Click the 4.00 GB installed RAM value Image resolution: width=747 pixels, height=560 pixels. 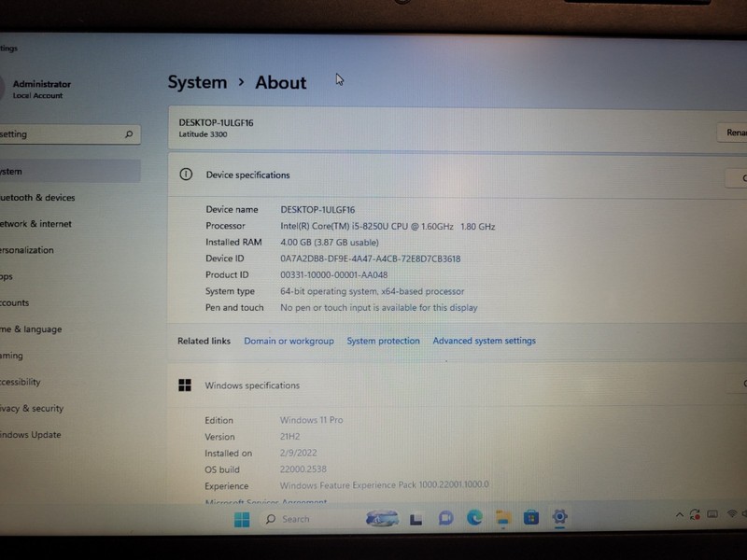[330, 243]
